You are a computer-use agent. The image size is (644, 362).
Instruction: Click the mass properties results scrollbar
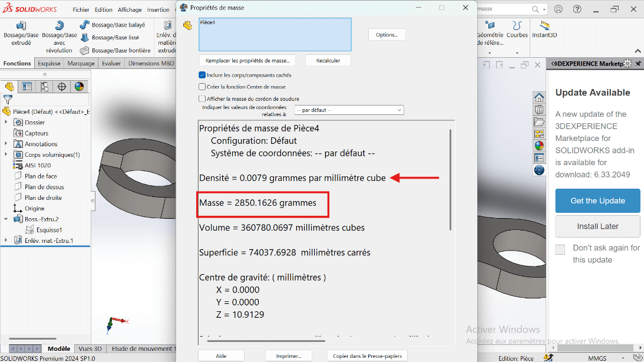[451, 177]
